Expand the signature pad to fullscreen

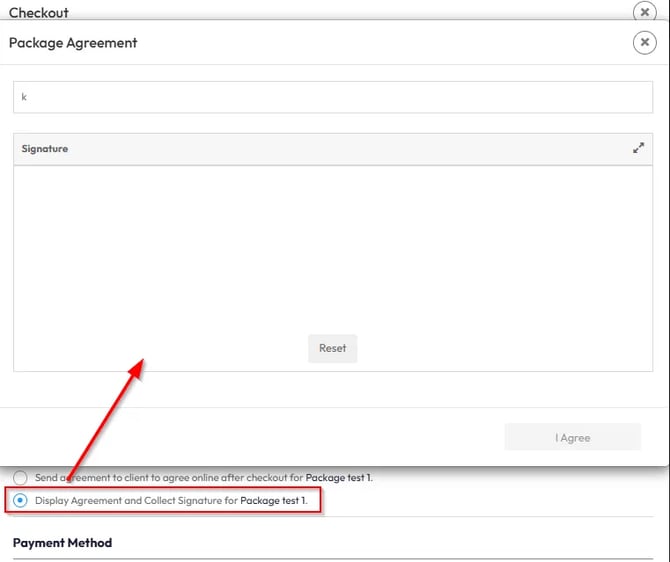click(x=638, y=148)
